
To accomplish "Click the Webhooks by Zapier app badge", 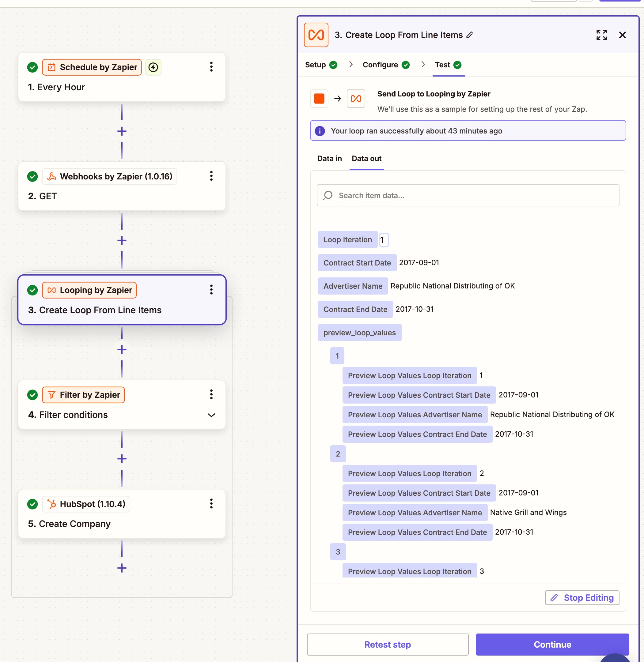I will 109,176.
